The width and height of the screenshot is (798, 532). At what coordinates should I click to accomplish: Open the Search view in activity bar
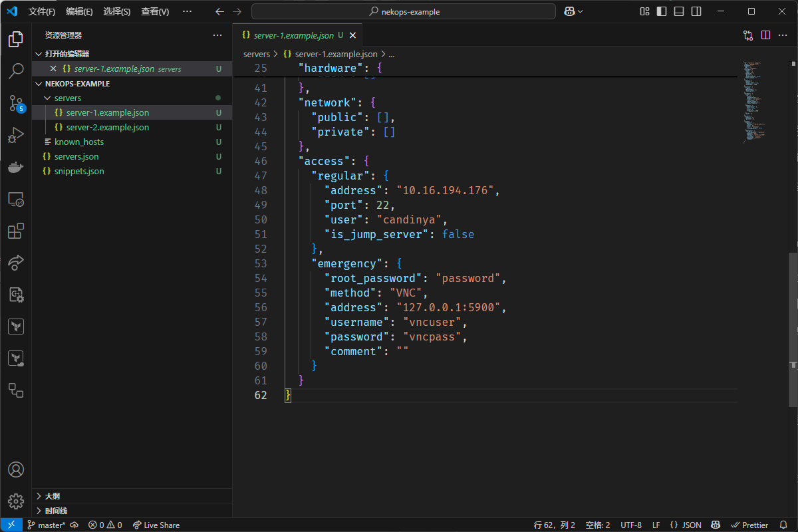[x=16, y=71]
